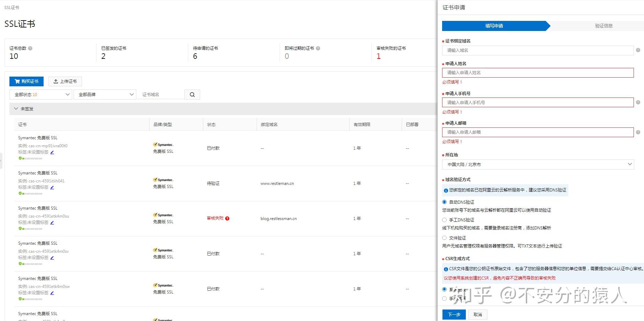
Task: Switch to the 验证信息 tab
Action: tap(603, 25)
